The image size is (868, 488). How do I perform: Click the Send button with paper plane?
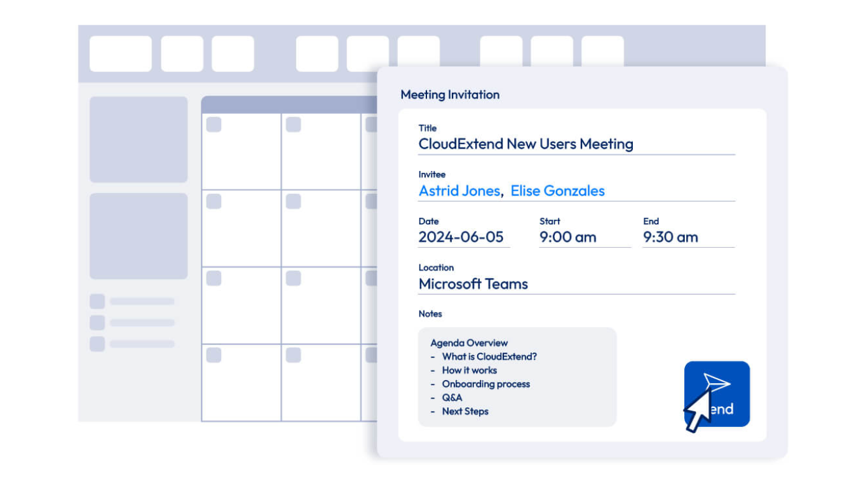tap(717, 394)
